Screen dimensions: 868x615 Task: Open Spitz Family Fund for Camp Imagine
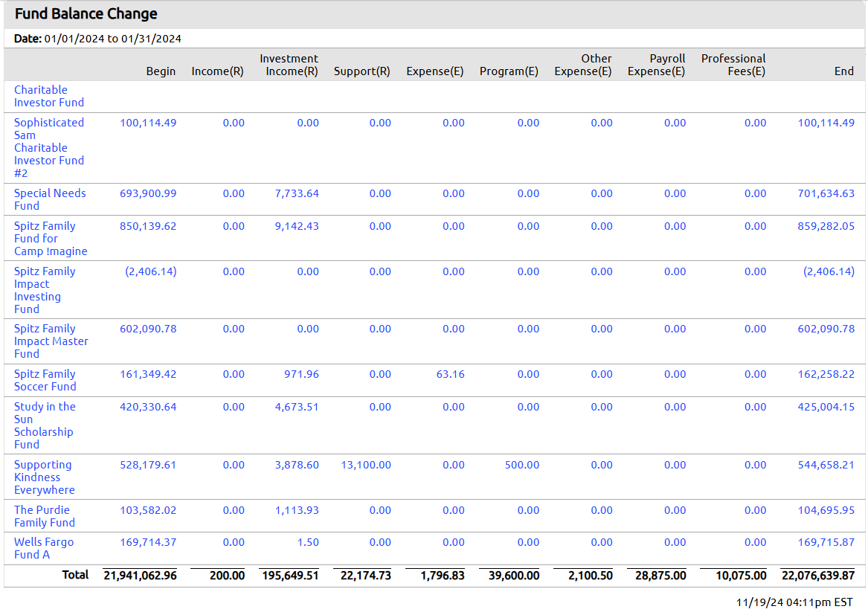(x=51, y=239)
